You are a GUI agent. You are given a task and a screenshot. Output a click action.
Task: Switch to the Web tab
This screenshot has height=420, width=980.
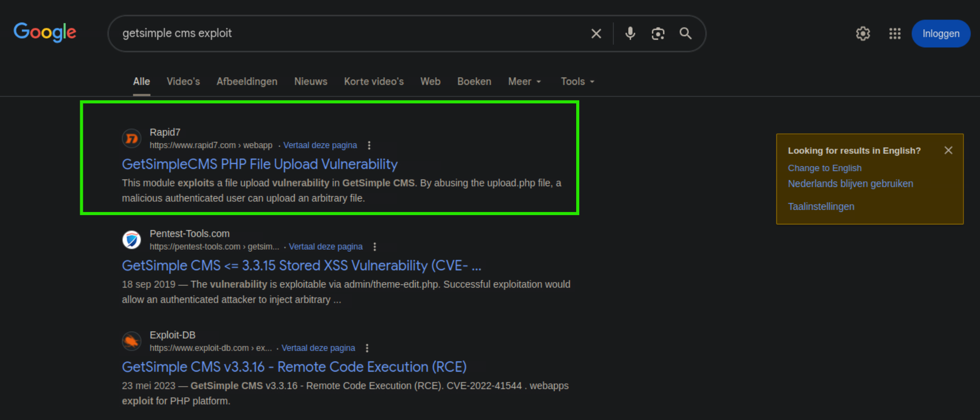click(x=430, y=81)
